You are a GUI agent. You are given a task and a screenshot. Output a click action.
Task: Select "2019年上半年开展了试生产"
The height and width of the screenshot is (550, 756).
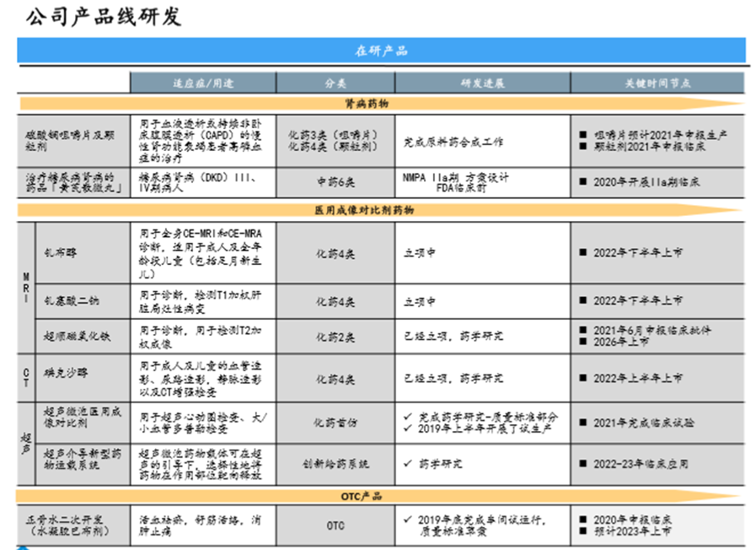(485, 429)
